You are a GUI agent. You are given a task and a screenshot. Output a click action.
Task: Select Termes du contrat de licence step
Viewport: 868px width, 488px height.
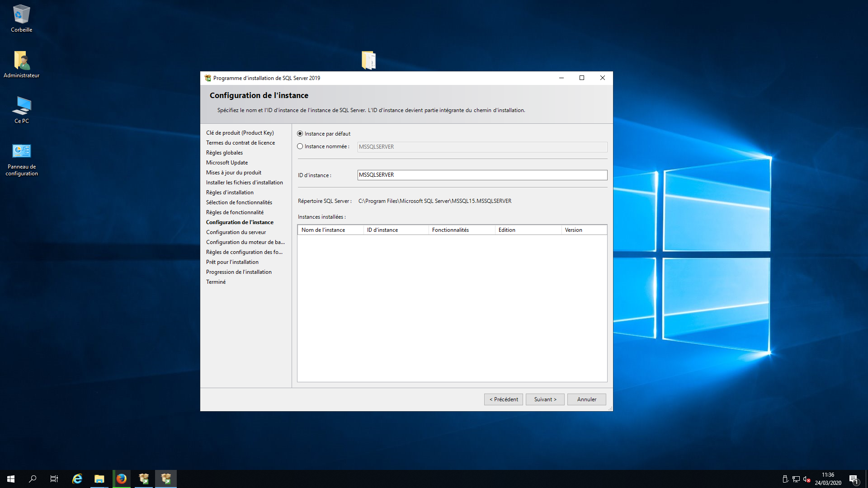pyautogui.click(x=240, y=143)
